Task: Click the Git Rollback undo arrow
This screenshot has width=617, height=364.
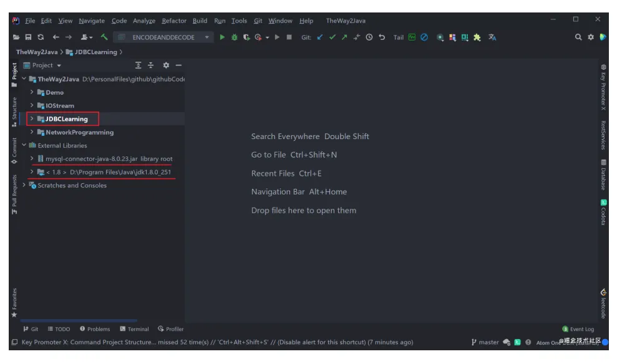Action: click(x=382, y=37)
